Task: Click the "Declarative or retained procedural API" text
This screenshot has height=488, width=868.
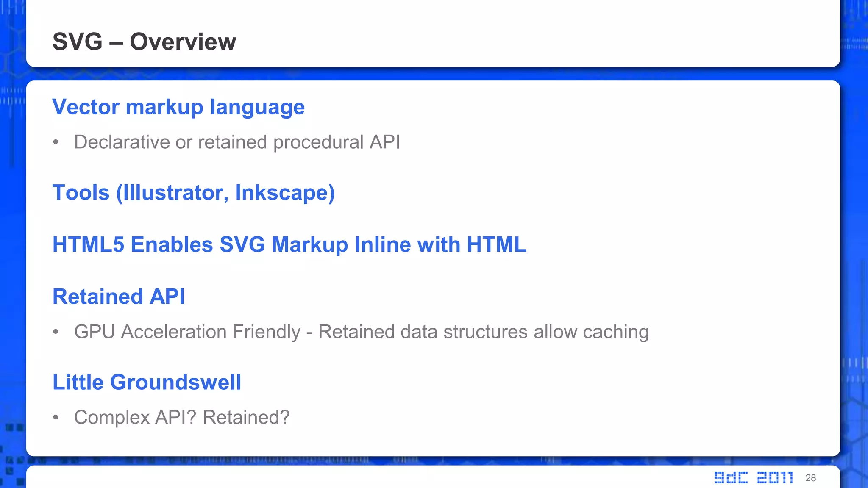Action: pyautogui.click(x=237, y=142)
